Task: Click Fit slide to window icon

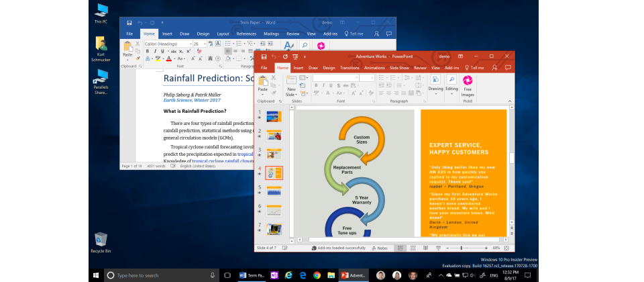Action: pos(506,248)
